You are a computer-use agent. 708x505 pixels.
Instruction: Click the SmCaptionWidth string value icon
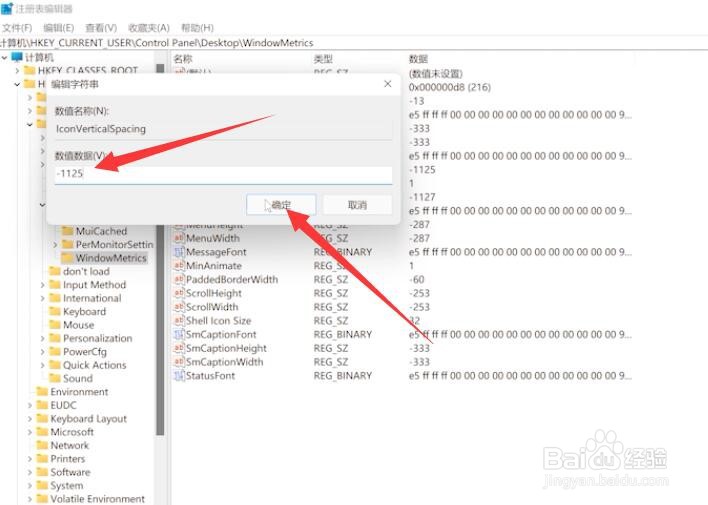179,362
